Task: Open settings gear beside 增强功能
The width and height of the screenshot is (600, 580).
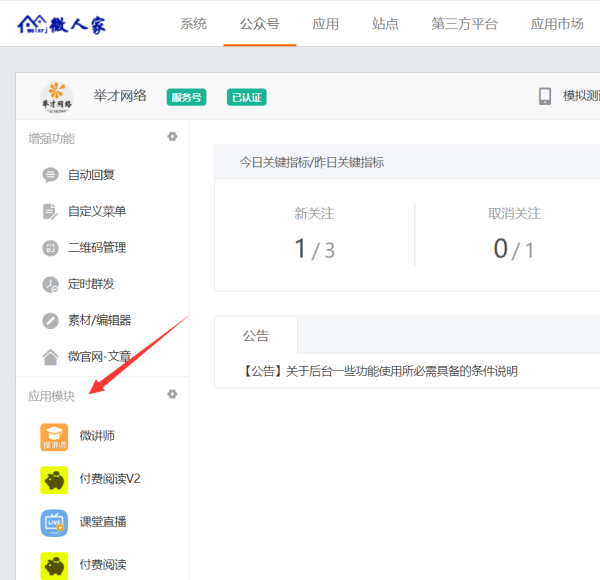Action: click(x=172, y=137)
